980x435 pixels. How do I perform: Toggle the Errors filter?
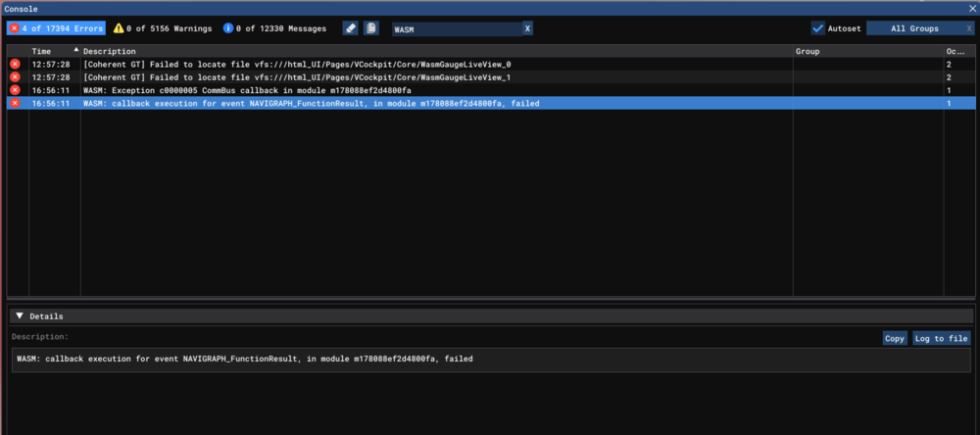(56, 29)
